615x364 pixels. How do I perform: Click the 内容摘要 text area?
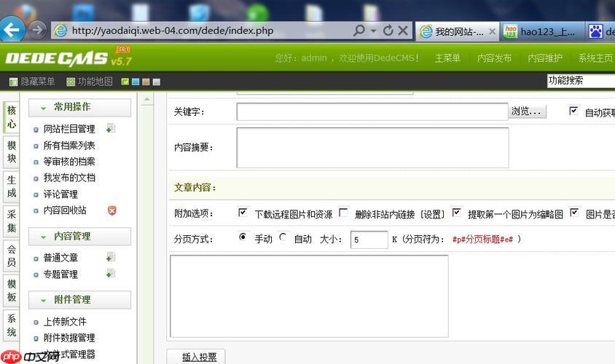[372, 148]
